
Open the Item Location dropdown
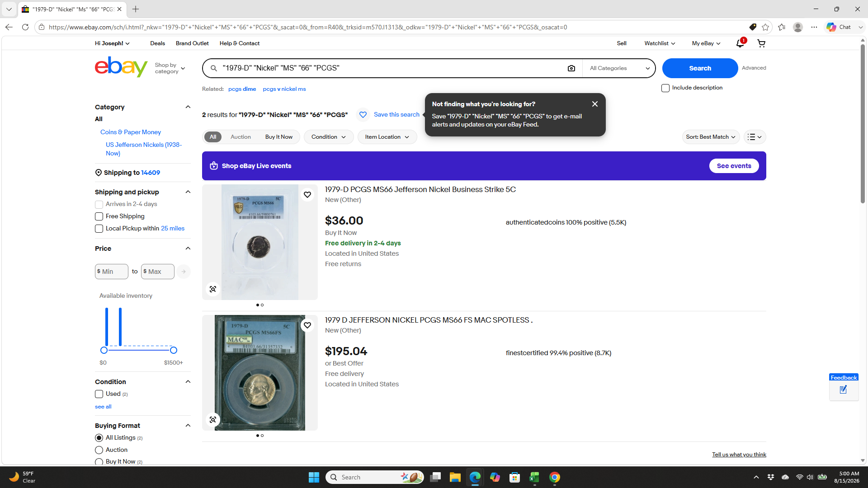pyautogui.click(x=387, y=137)
